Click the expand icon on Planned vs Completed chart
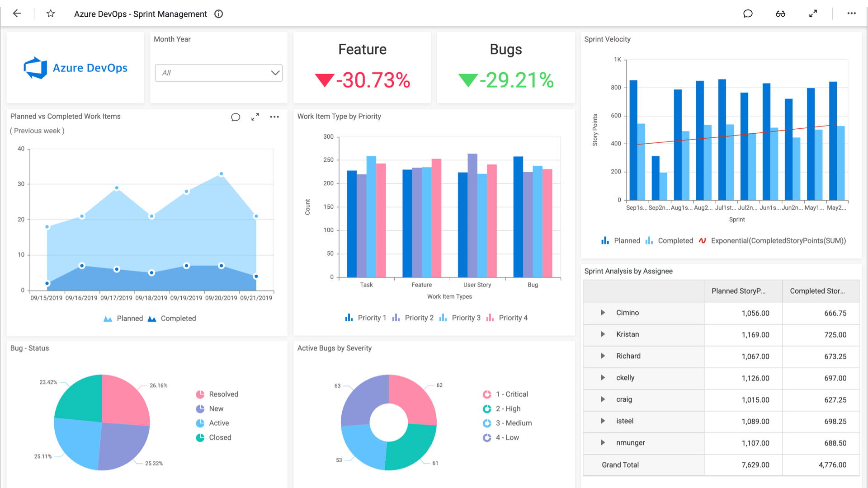Image resolution: width=868 pixels, height=488 pixels. (255, 117)
